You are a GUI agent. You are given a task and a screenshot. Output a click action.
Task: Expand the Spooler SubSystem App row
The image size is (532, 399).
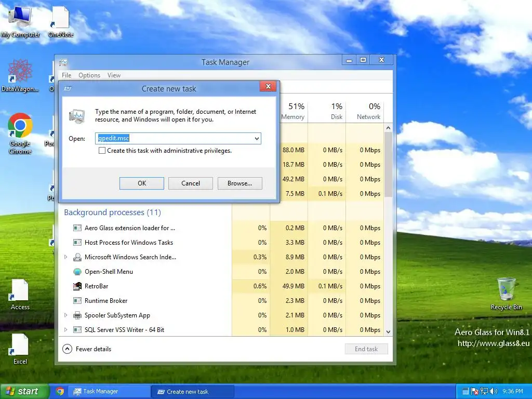coord(66,315)
